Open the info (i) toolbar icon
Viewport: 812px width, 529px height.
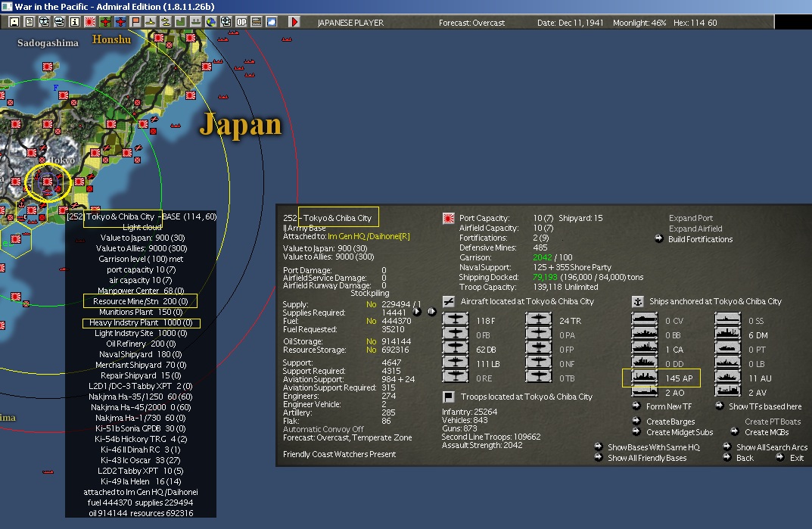click(x=75, y=22)
